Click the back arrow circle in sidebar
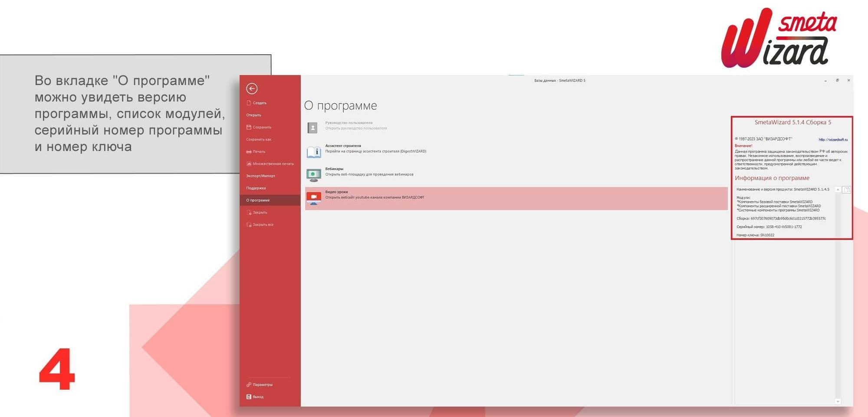This screenshot has height=417, width=868. (252, 89)
